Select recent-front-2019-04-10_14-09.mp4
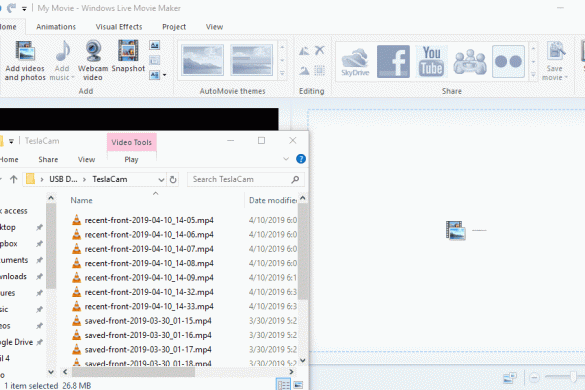The image size is (585, 390). click(149, 278)
